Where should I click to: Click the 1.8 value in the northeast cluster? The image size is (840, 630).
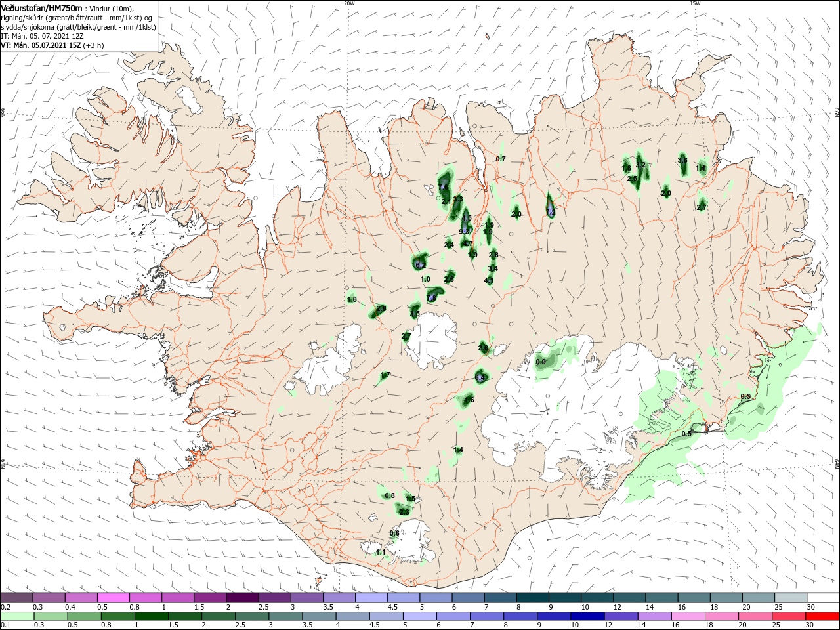click(x=626, y=169)
